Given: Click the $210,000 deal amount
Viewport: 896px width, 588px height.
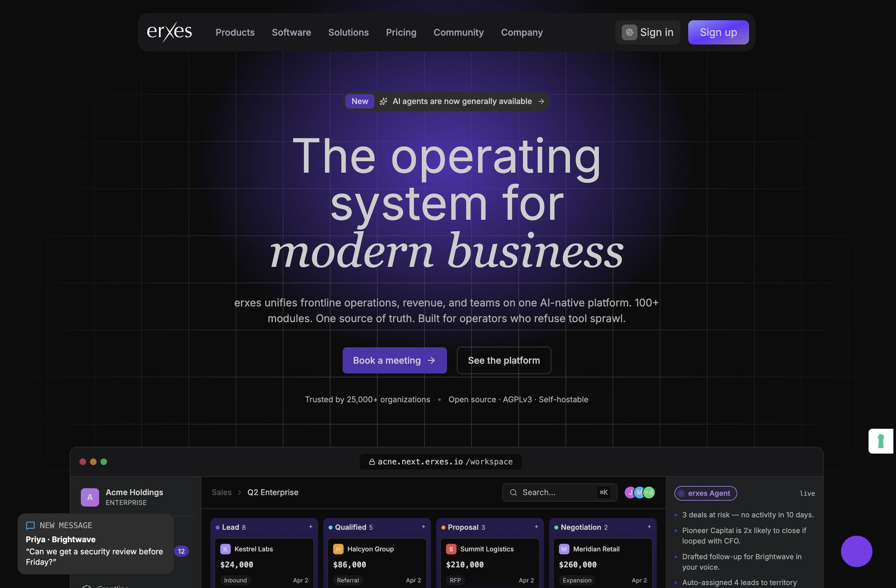Looking at the screenshot, I should (465, 565).
